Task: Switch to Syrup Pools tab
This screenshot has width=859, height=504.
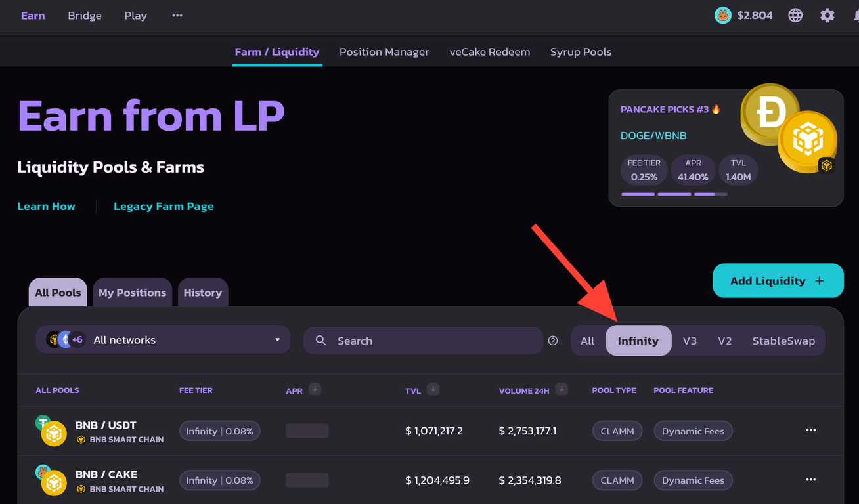Action: point(581,52)
